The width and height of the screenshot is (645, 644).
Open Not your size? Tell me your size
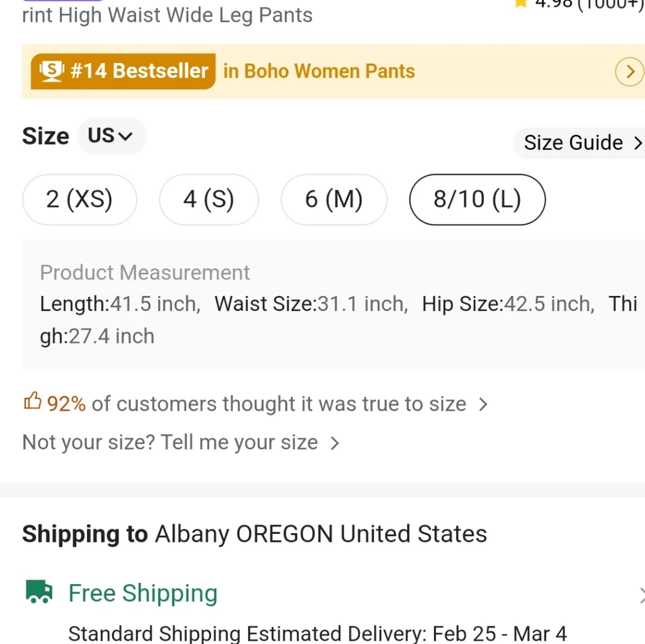[x=181, y=442]
